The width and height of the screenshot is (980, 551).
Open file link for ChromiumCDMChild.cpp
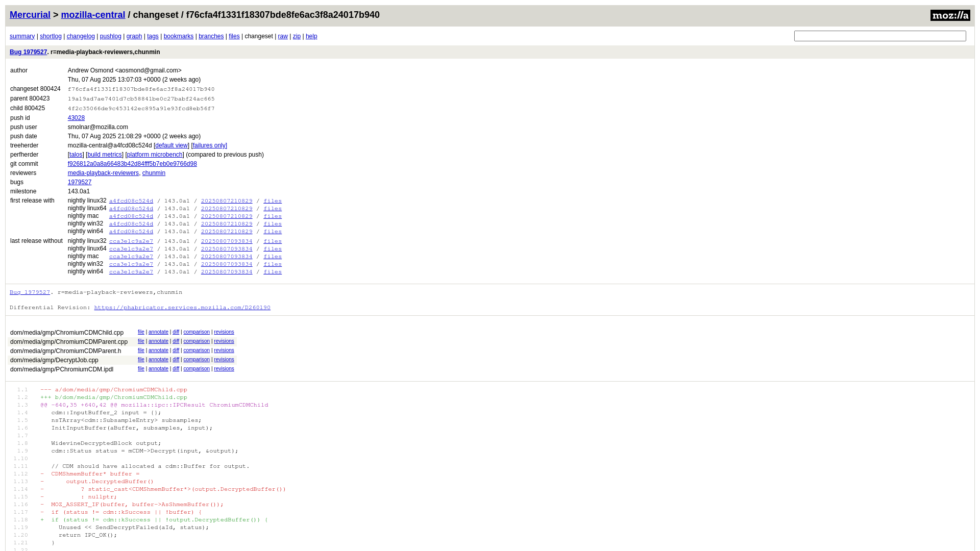coord(141,332)
